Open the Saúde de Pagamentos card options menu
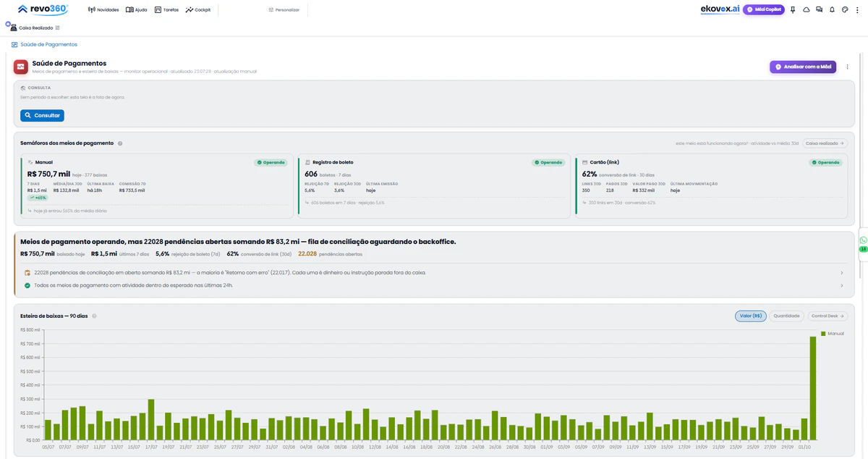This screenshot has height=459, width=868. click(848, 67)
